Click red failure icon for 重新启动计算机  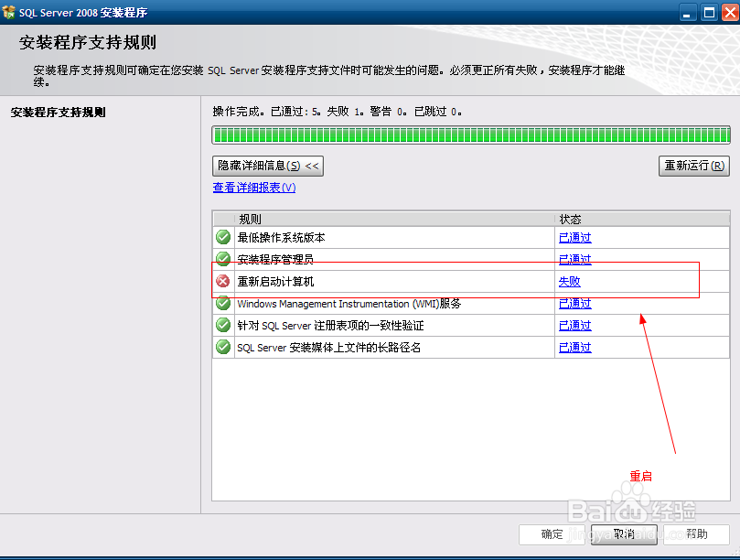[223, 282]
